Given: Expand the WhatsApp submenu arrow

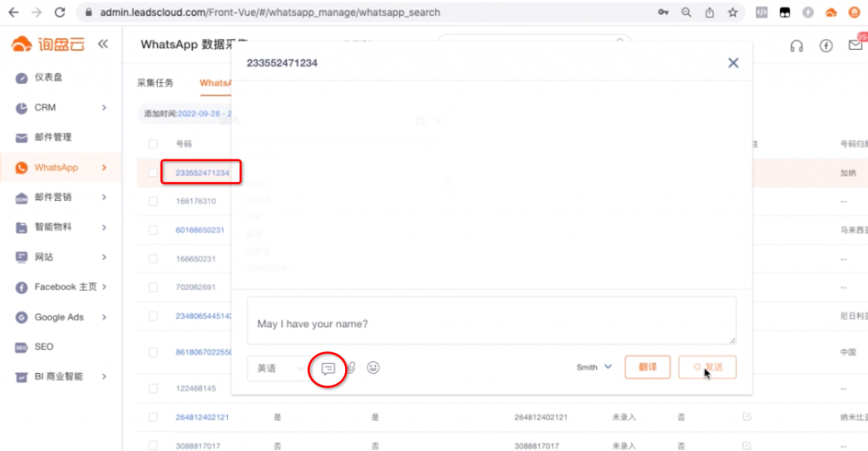Looking at the screenshot, I should tap(104, 167).
